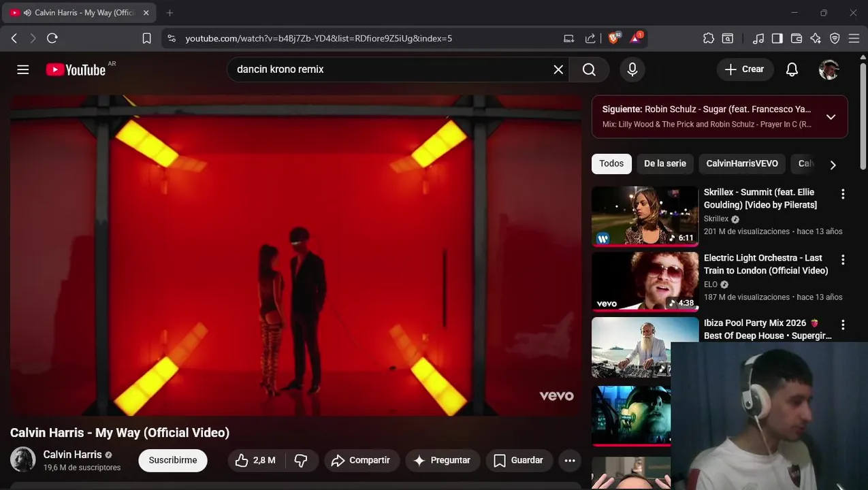This screenshot has height=490, width=868.
Task: Open Calvin Harris channel name link
Action: (72, 455)
